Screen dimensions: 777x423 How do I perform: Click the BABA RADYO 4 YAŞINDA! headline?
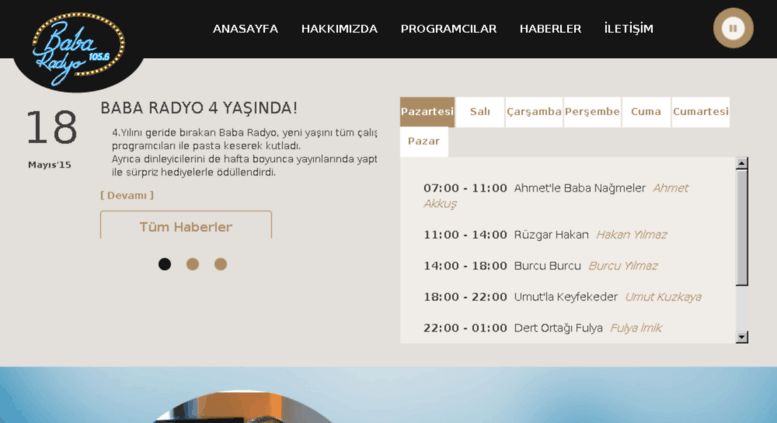(x=199, y=108)
